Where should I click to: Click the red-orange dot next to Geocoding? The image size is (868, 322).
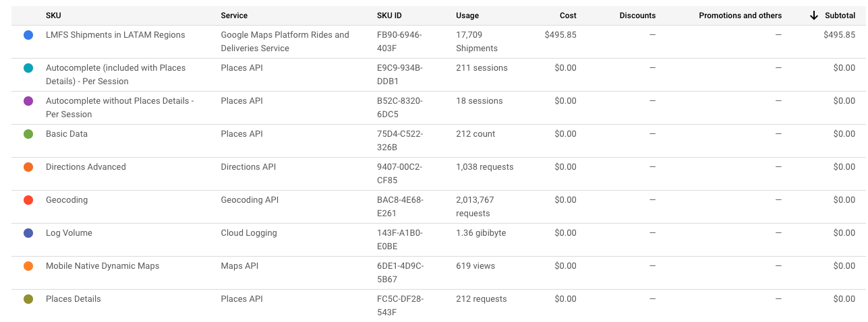click(28, 200)
